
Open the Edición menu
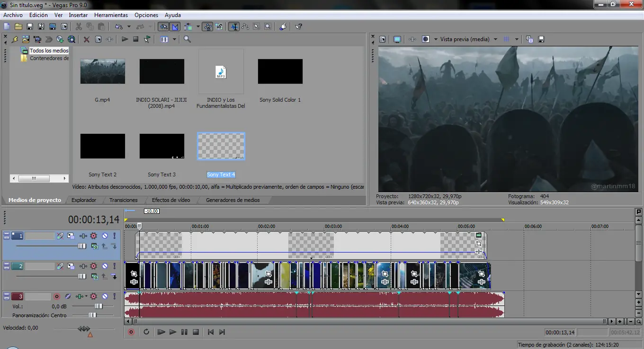(38, 15)
